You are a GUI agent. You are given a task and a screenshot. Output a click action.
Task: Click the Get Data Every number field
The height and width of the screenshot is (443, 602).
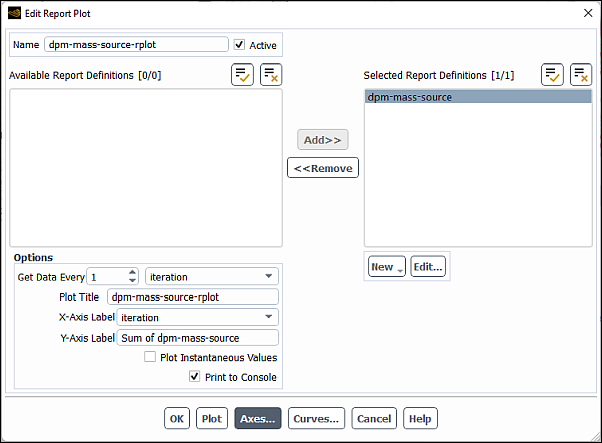[108, 276]
